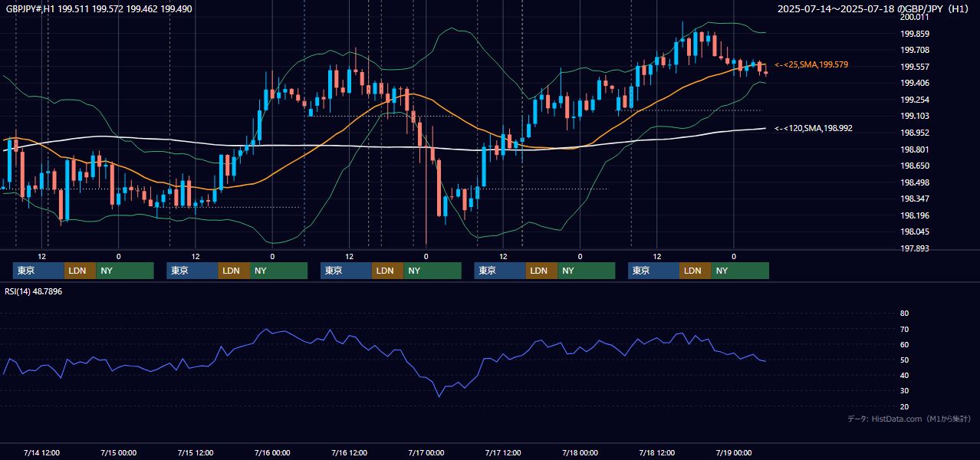Select the NY session box for 7/16
This screenshot has height=460, width=980.
[x=432, y=271]
